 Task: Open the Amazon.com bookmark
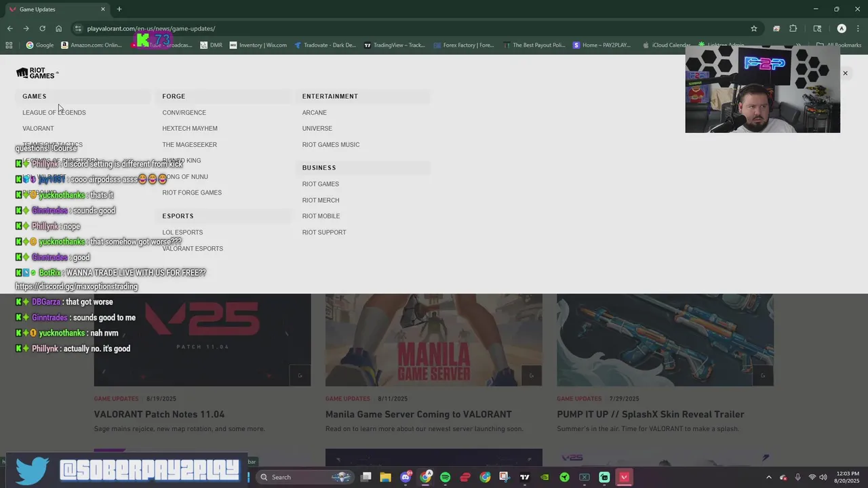click(92, 45)
